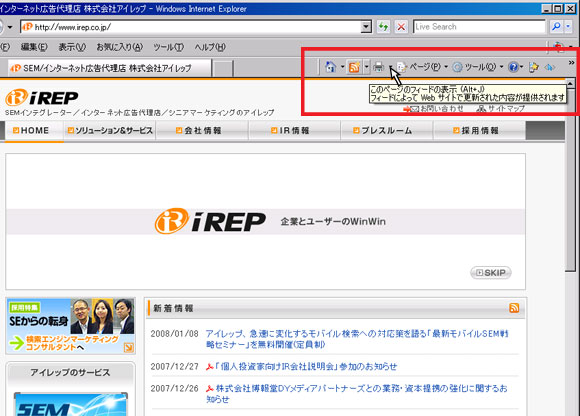Click the 2007/12/26 news date
Image resolution: width=580 pixels, height=416 pixels.
174,388
